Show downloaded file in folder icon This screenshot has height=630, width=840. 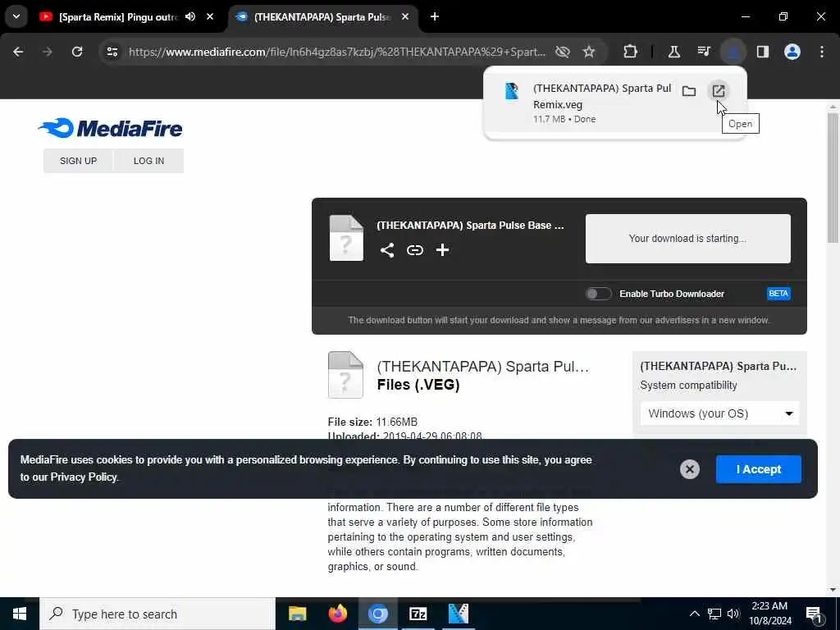(689, 91)
